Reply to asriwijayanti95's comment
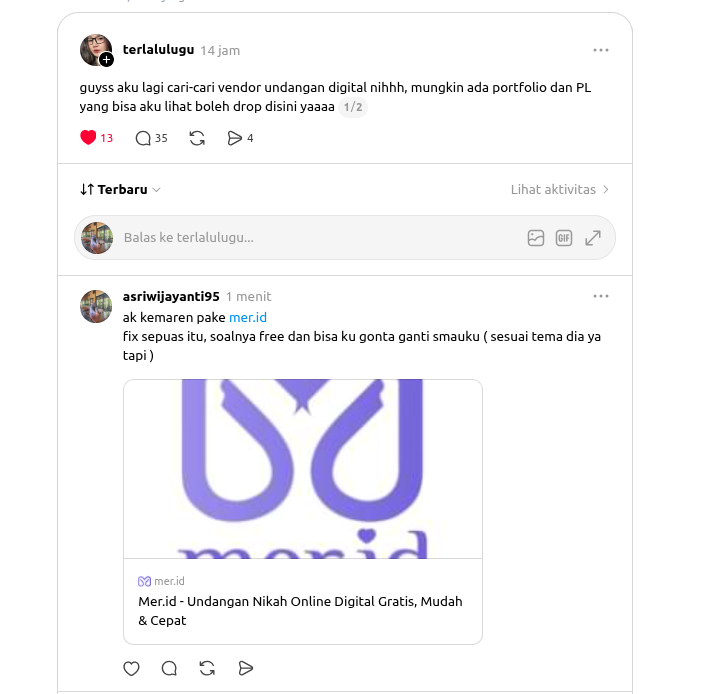Image resolution: width=716 pixels, height=694 pixels. [x=169, y=668]
